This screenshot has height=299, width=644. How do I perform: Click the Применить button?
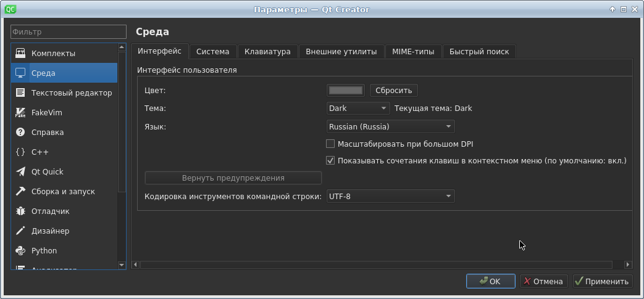click(602, 282)
